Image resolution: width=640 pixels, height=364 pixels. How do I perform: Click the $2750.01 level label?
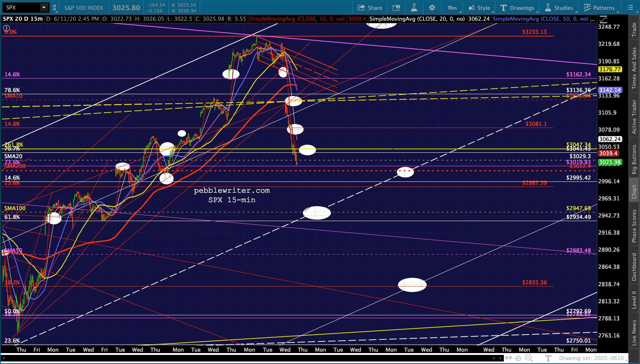point(578,341)
